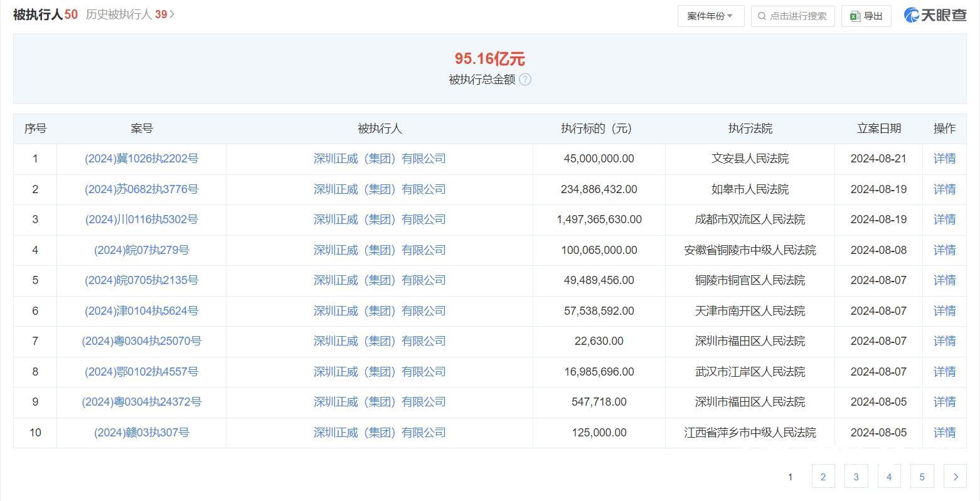Click the help icon beside 被执行总金额
980x501 pixels.
525,80
